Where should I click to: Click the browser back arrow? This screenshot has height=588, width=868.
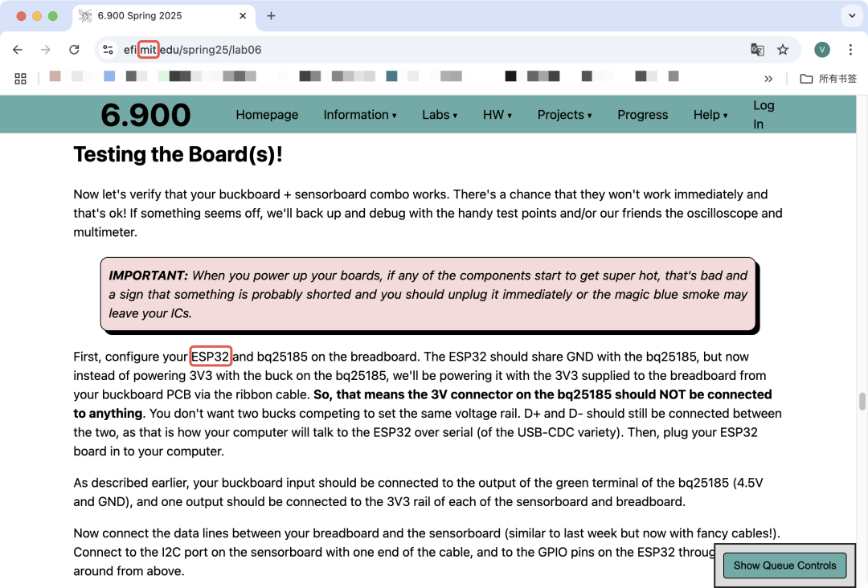(x=18, y=50)
